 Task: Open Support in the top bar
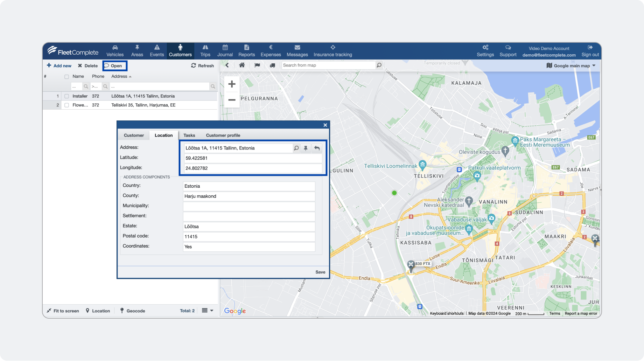pos(508,51)
